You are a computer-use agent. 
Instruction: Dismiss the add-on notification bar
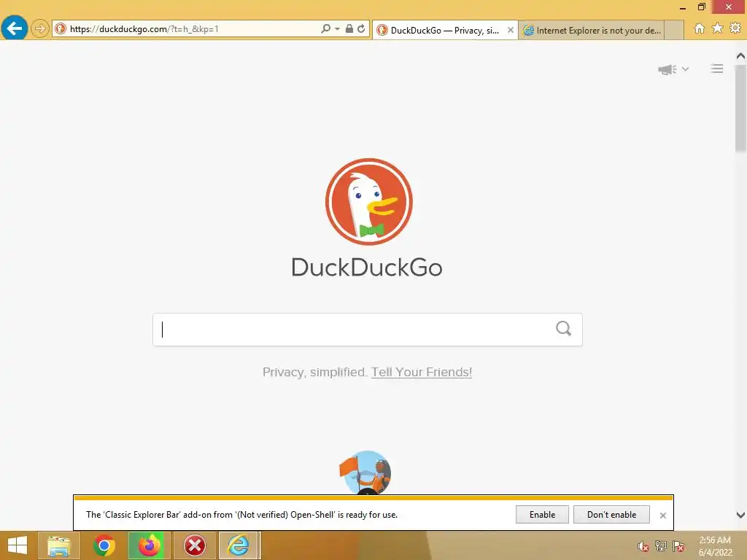662,516
